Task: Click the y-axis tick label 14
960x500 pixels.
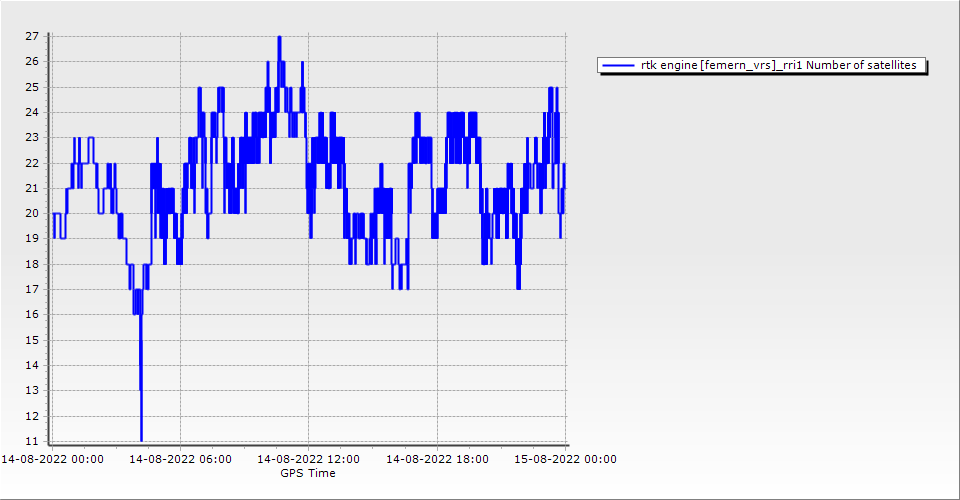Action: click(32, 365)
